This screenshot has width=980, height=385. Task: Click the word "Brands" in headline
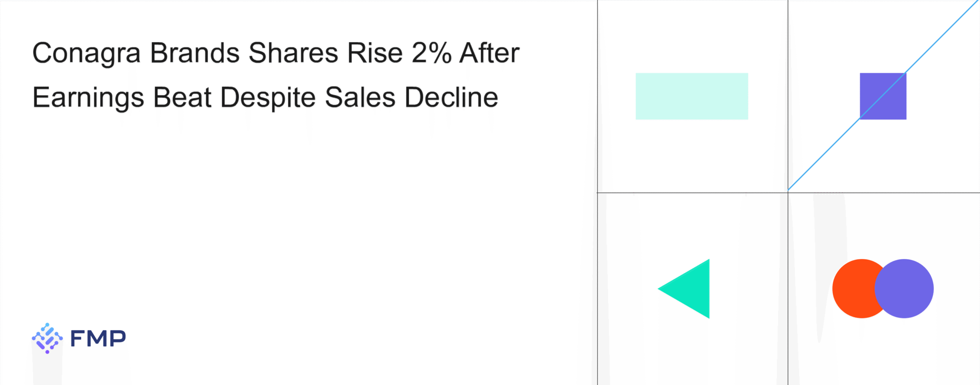coord(194,53)
